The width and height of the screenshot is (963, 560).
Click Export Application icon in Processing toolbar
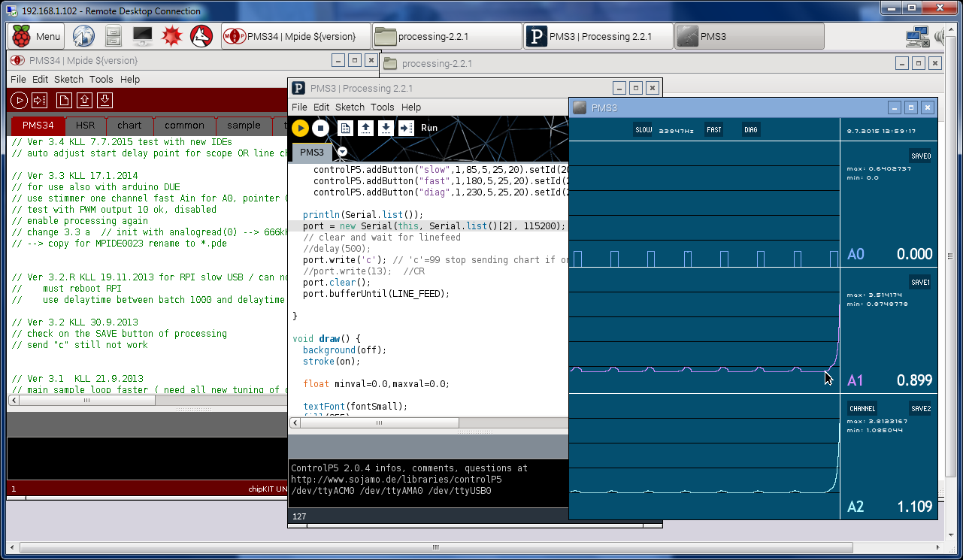point(406,128)
